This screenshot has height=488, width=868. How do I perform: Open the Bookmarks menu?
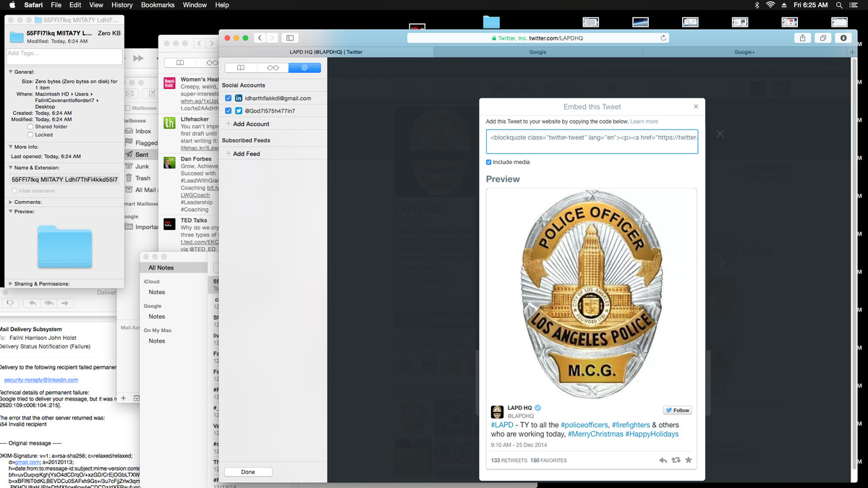[158, 5]
